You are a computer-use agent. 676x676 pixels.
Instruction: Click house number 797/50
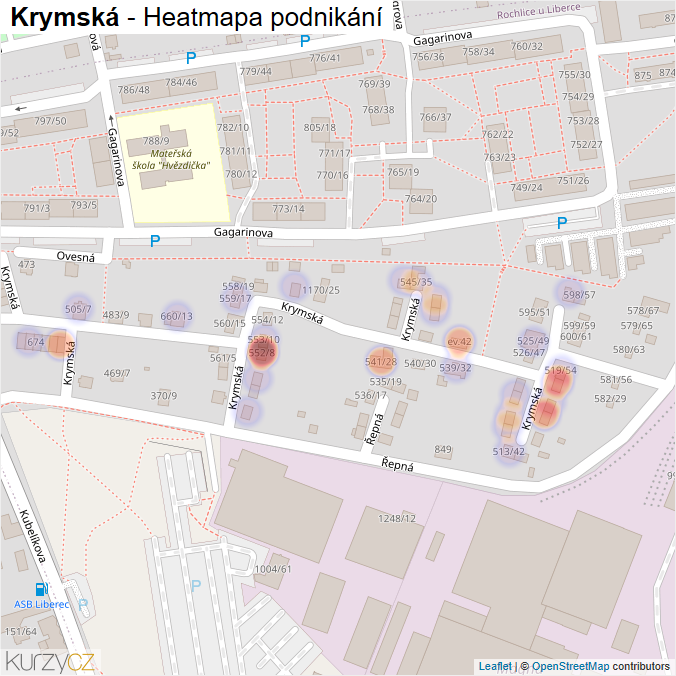pos(50,121)
